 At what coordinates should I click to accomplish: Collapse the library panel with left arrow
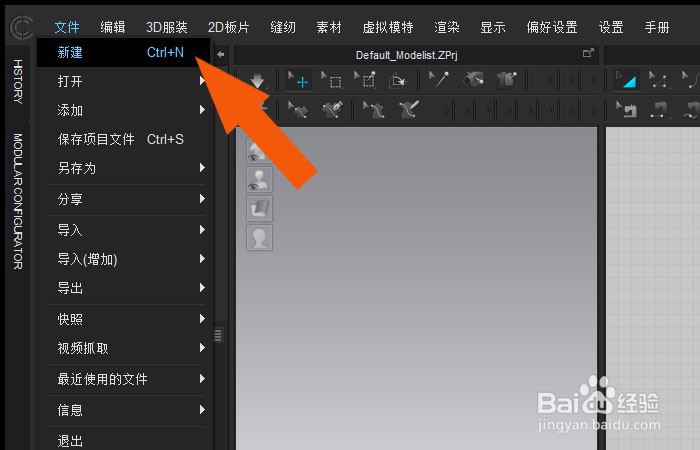pos(221,54)
